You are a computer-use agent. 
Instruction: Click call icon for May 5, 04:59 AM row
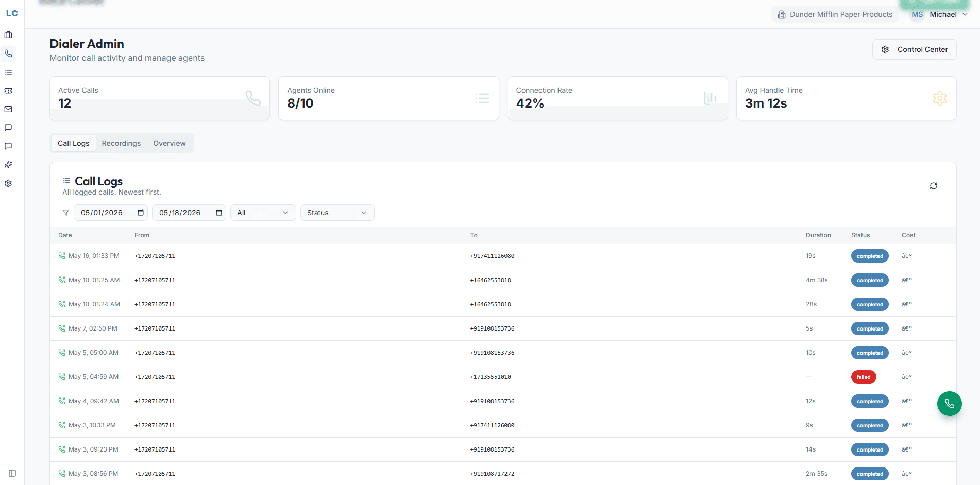coord(62,377)
